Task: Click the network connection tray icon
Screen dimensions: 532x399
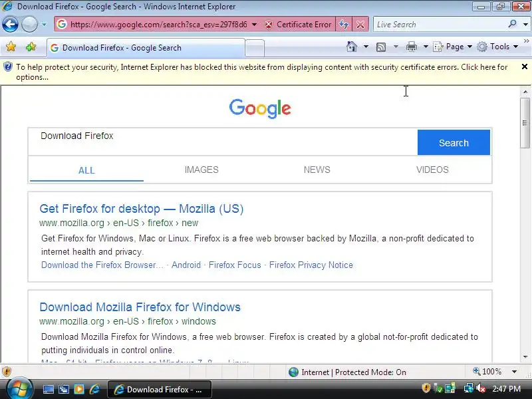Action: click(x=469, y=388)
